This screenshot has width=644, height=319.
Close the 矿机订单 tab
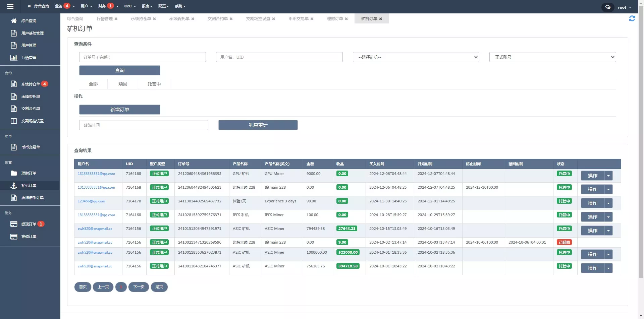click(381, 19)
